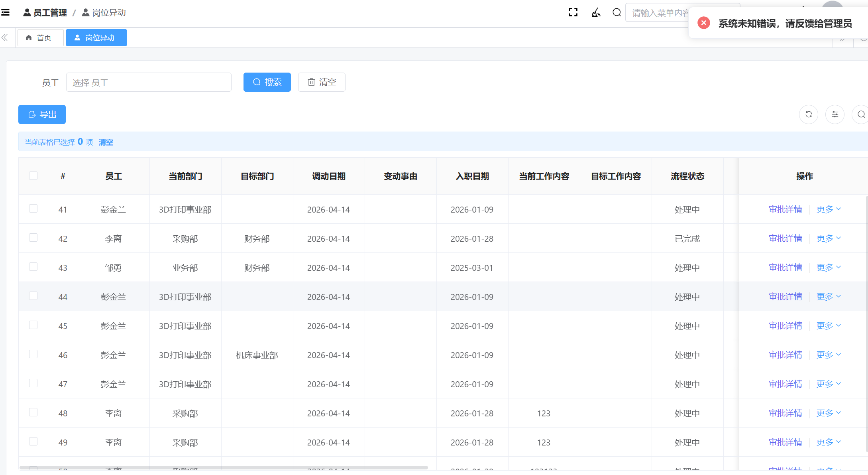Click 岗位异动 in the breadcrumb
This screenshot has width=868, height=475.
[x=104, y=13]
